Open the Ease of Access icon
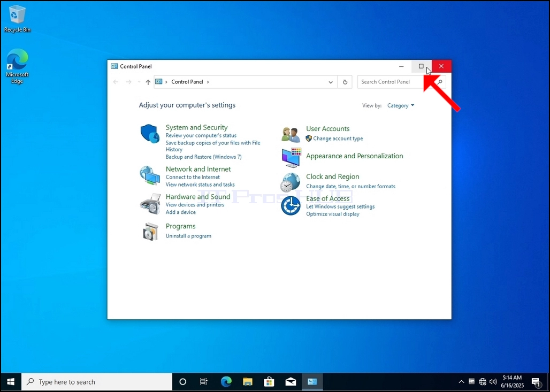The height and width of the screenshot is (392, 550). pyautogui.click(x=291, y=205)
